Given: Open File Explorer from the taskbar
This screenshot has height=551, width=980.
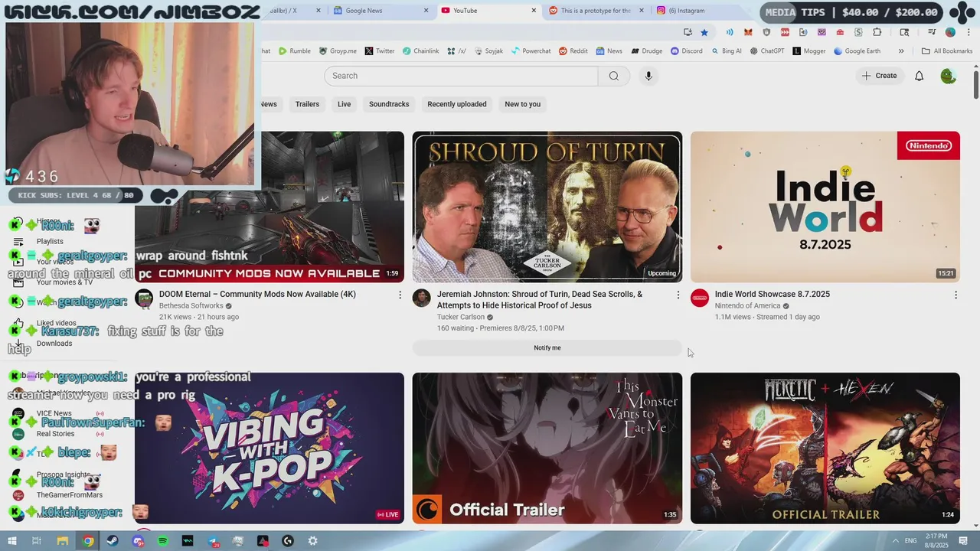Looking at the screenshot, I should [x=63, y=541].
